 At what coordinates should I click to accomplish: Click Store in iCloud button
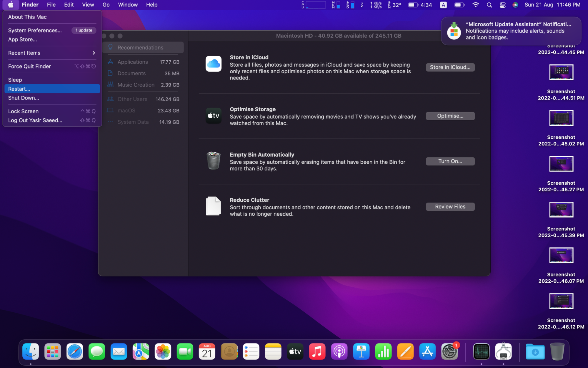(450, 67)
